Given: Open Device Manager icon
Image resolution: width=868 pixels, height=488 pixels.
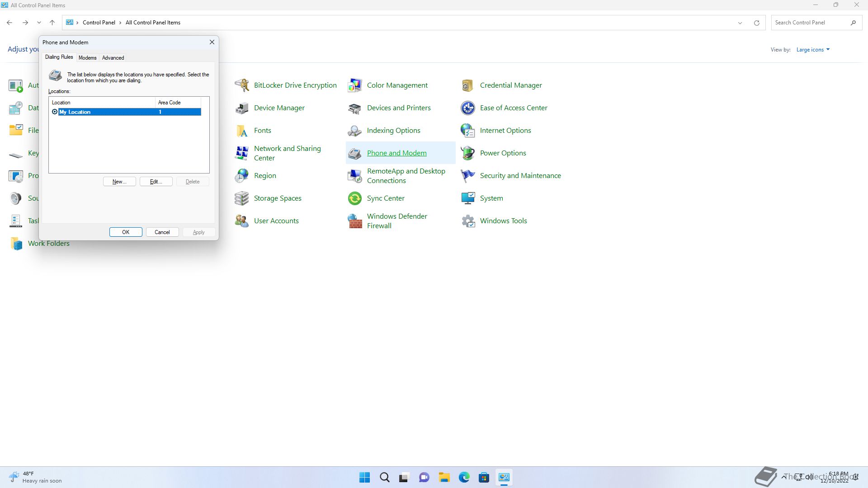Looking at the screenshot, I should click(242, 108).
